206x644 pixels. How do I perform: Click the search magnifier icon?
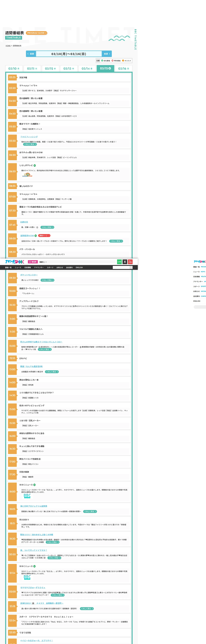click(131, 267)
